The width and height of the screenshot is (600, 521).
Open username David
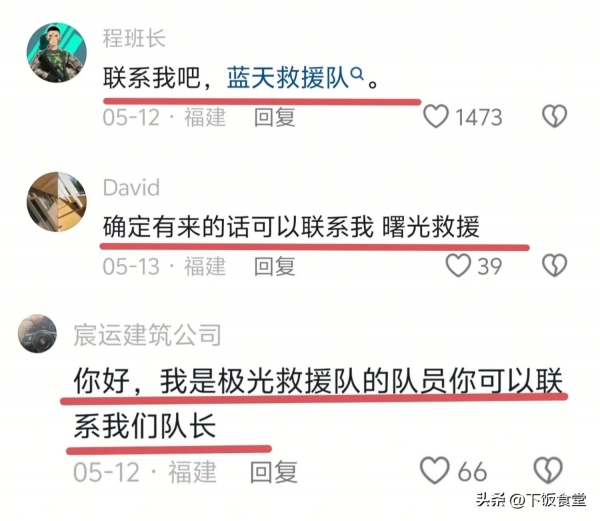(131, 188)
